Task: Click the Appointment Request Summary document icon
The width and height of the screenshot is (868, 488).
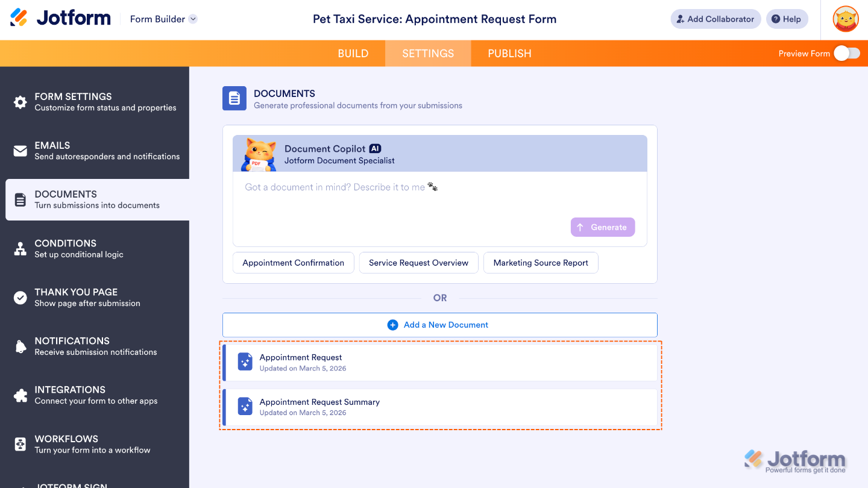Action: [x=245, y=406]
